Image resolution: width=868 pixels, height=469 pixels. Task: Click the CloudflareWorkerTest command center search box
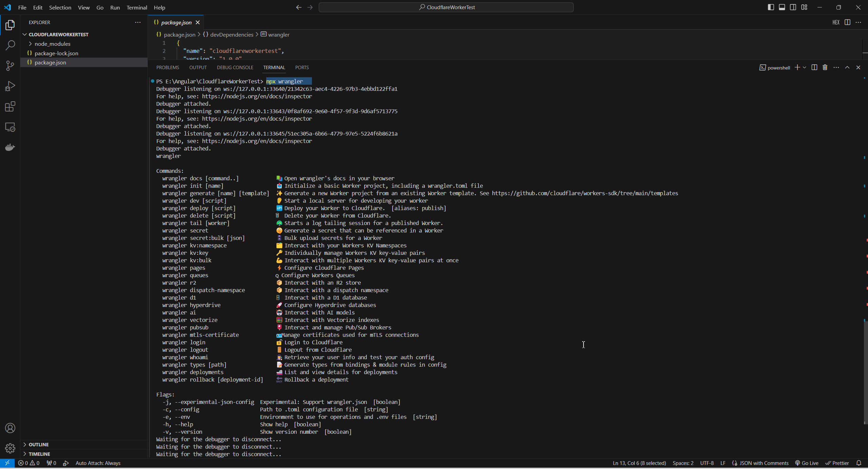pos(446,7)
